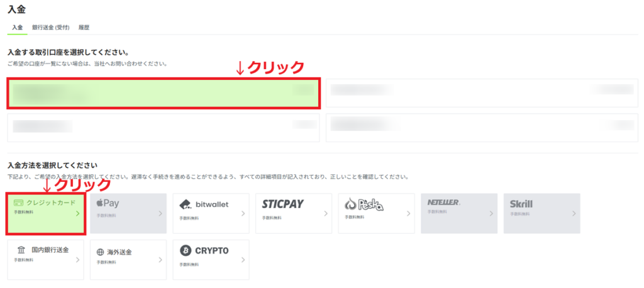Click the chevron on the クレジットカード card

pos(77,213)
